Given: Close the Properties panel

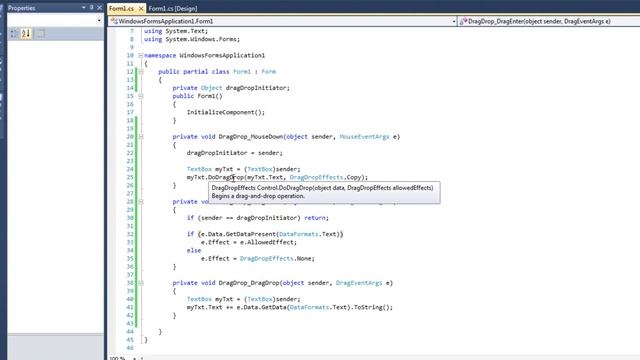Looking at the screenshot, I should point(99,8).
